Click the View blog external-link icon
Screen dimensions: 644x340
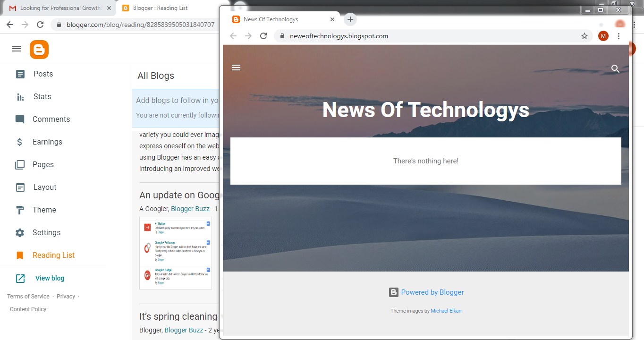(x=20, y=279)
